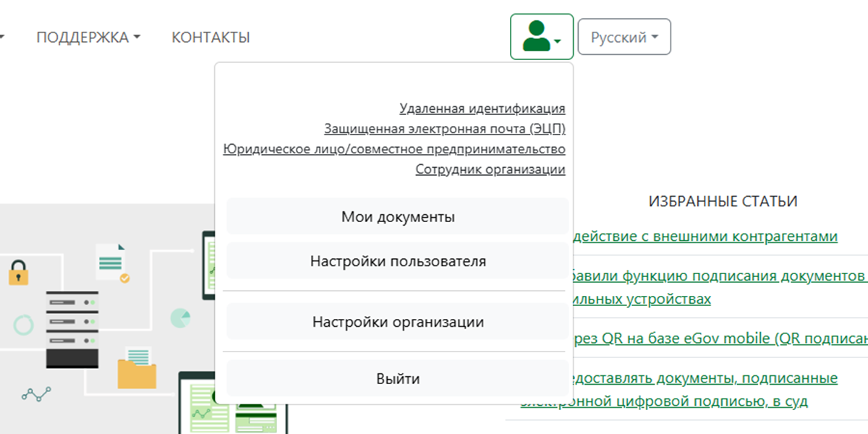Open the КОНТАКТЫ page from the navigation
This screenshot has height=434, width=868.
tap(210, 38)
